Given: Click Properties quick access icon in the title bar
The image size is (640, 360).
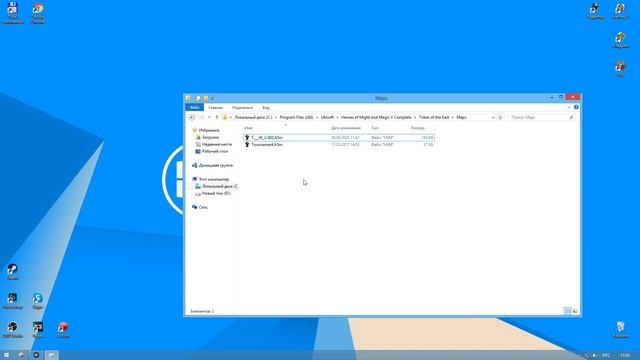Looking at the screenshot, I should (199, 98).
